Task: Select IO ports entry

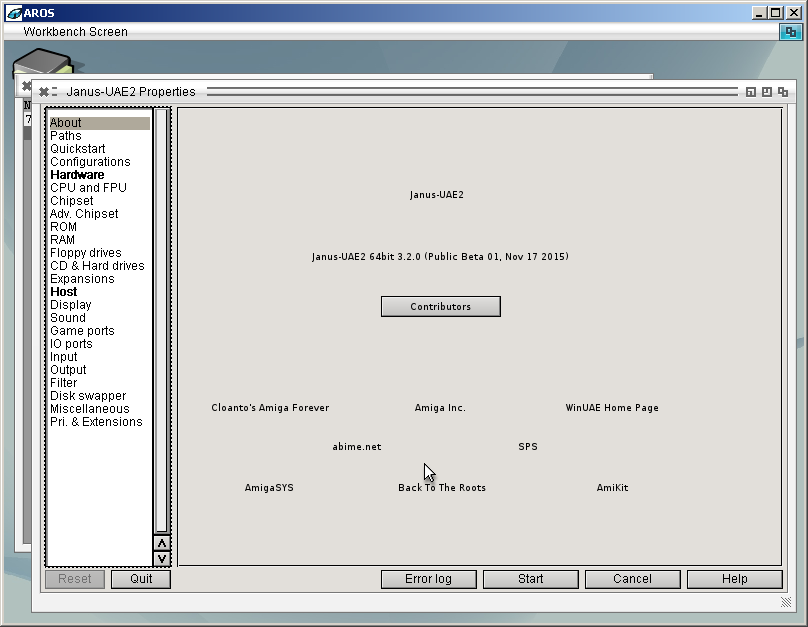Action: coord(99,344)
